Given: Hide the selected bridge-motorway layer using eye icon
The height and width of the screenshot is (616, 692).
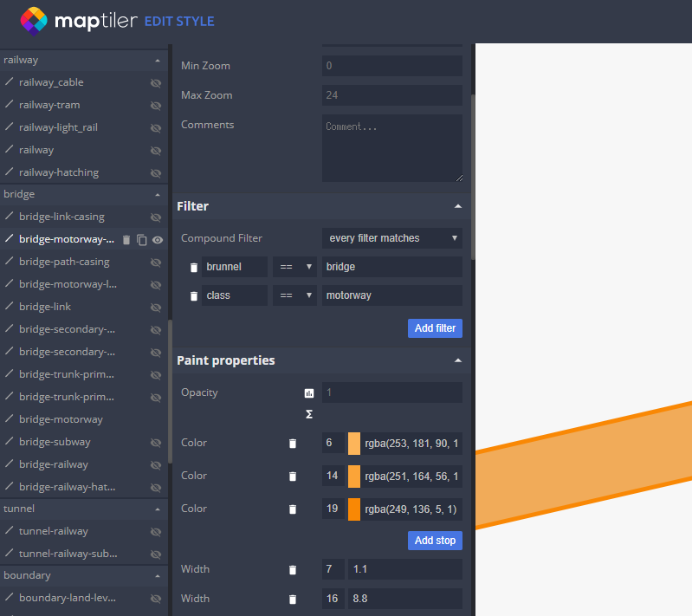Looking at the screenshot, I should (x=158, y=240).
